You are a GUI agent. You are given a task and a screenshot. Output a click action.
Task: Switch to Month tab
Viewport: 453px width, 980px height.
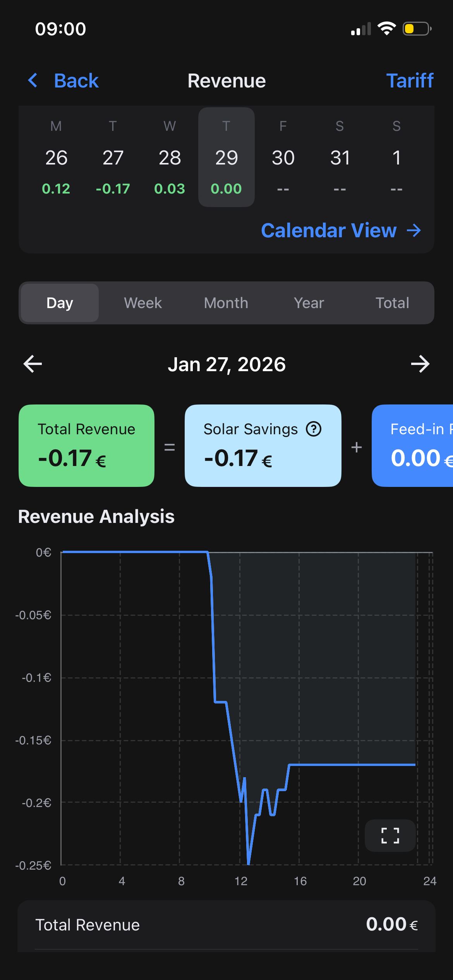click(226, 303)
